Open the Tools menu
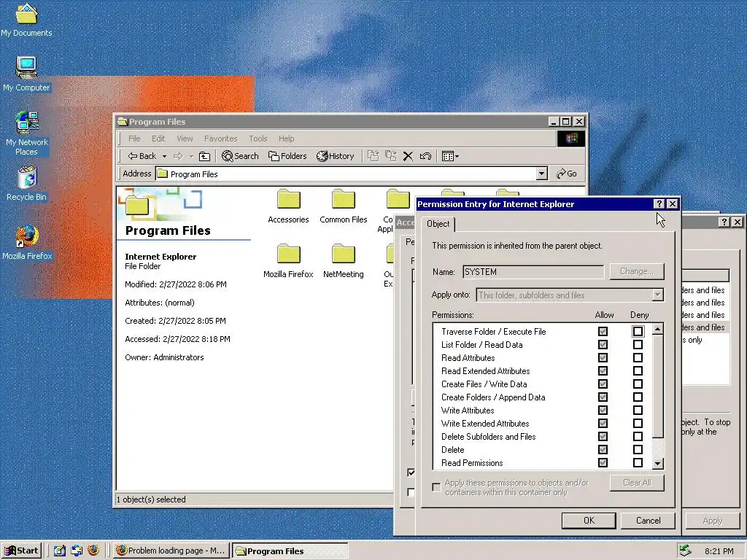This screenshot has height=560, width=747. pyautogui.click(x=258, y=139)
